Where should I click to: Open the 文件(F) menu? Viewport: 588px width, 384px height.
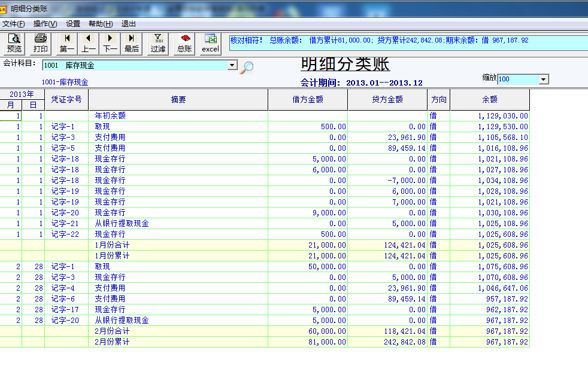point(13,24)
